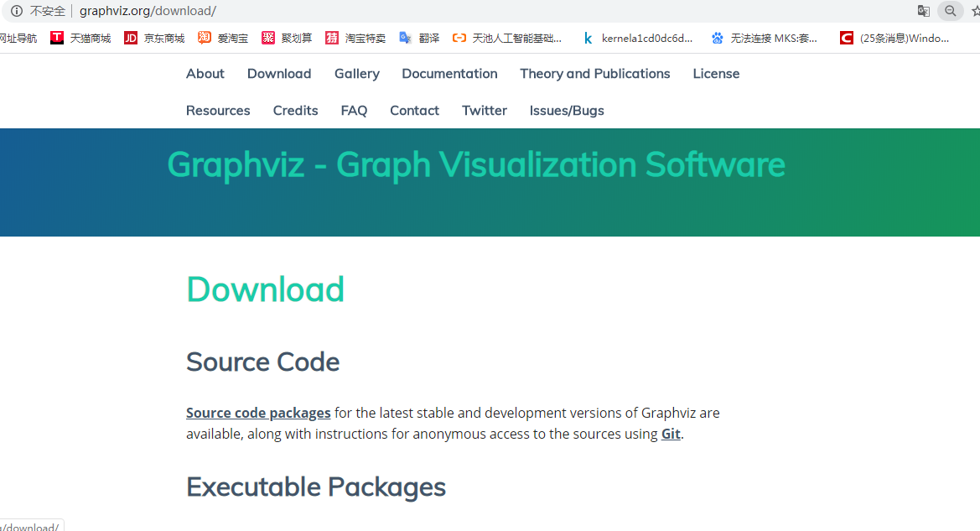Open search using the magnifier icon

pyautogui.click(x=950, y=11)
